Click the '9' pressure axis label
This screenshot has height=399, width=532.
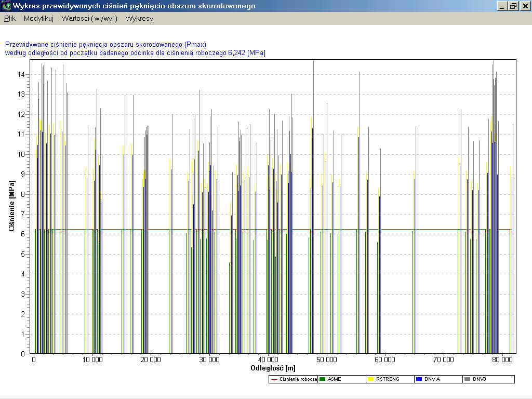click(23, 175)
